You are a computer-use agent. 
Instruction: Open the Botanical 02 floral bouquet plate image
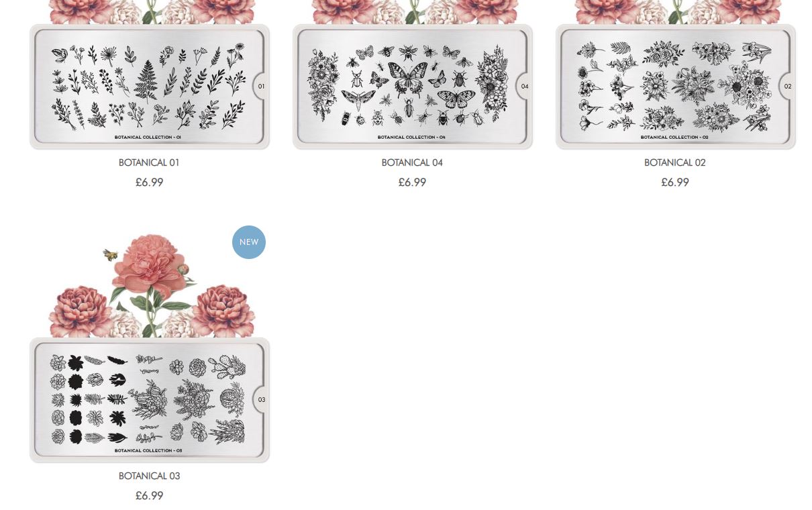pyautogui.click(x=675, y=86)
